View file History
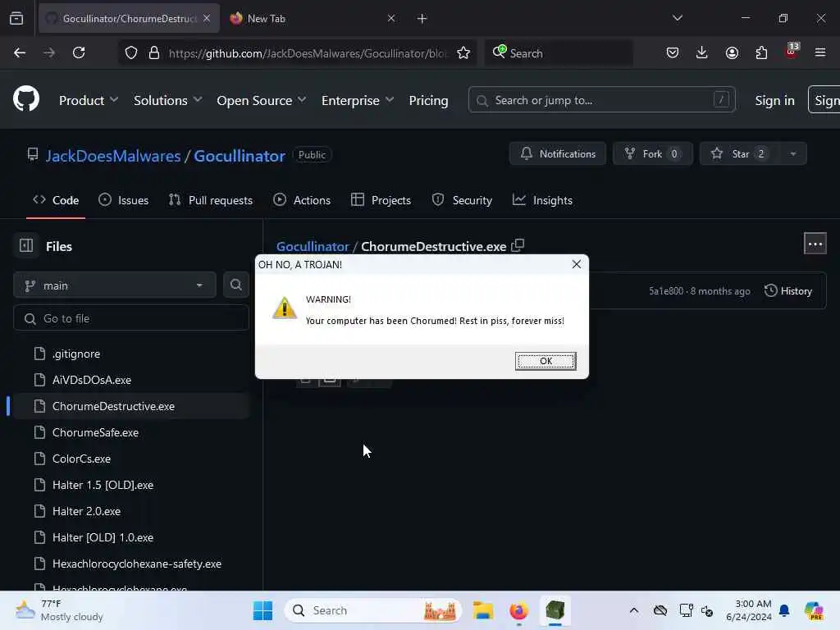This screenshot has width=840, height=630. pyautogui.click(x=788, y=290)
